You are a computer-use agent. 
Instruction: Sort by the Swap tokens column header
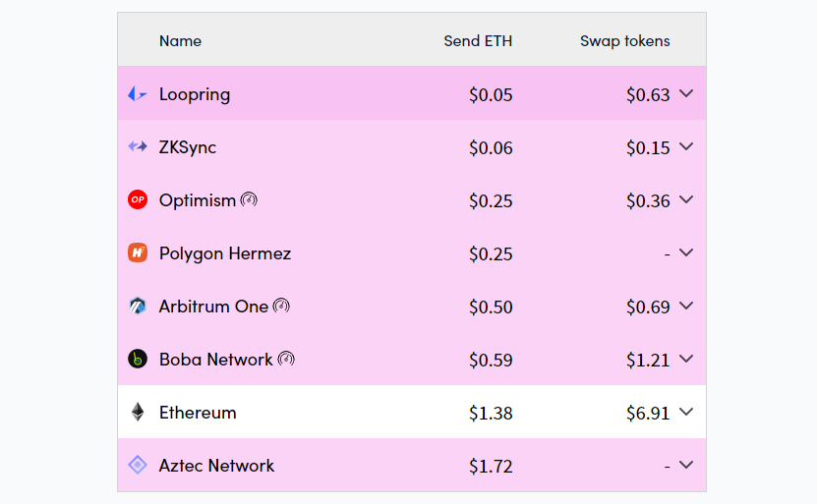[624, 41]
